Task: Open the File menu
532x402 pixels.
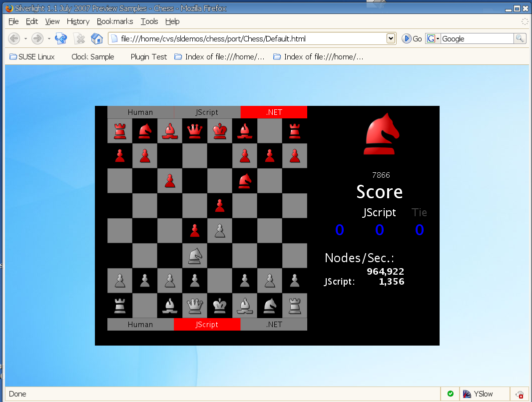Action: point(13,21)
